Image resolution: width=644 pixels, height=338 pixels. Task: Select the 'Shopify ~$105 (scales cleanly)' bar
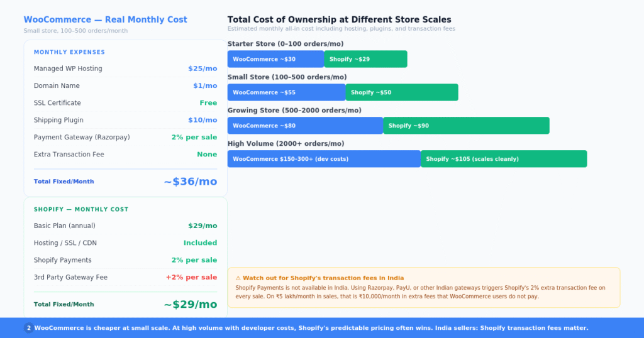pos(504,159)
